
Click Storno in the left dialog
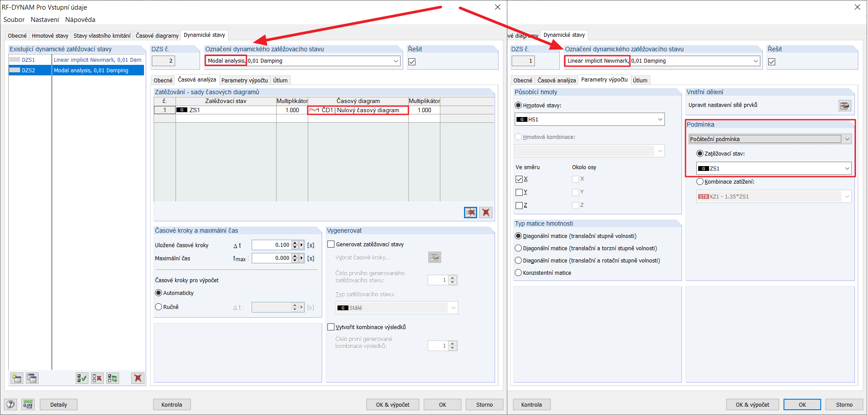click(485, 404)
